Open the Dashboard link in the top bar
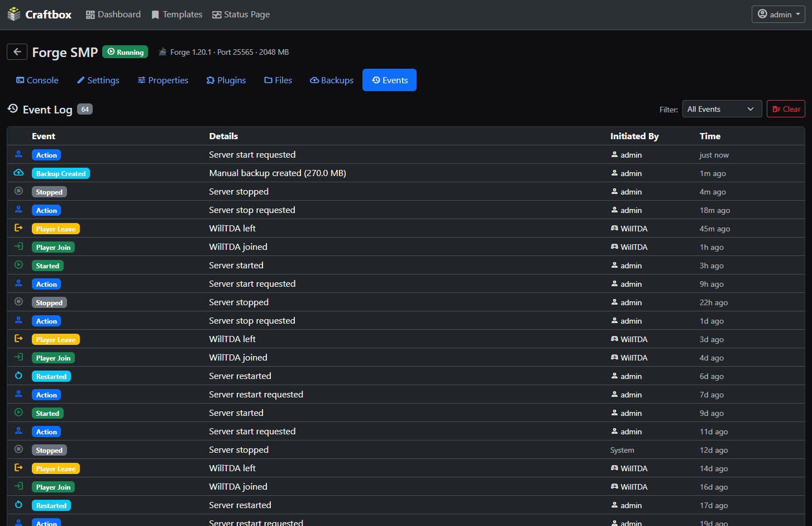The width and height of the screenshot is (812, 526). coord(113,15)
